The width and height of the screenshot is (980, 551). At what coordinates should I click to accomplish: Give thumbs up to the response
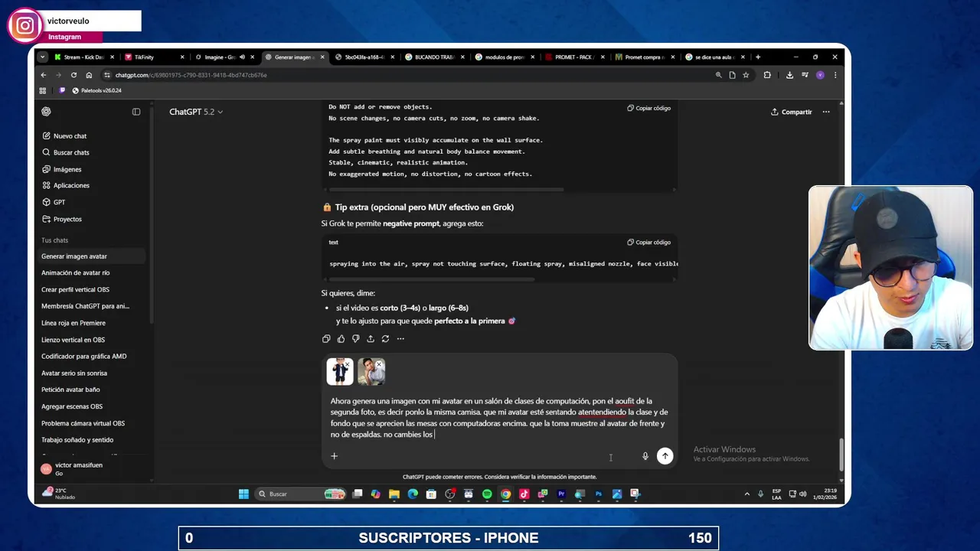341,338
